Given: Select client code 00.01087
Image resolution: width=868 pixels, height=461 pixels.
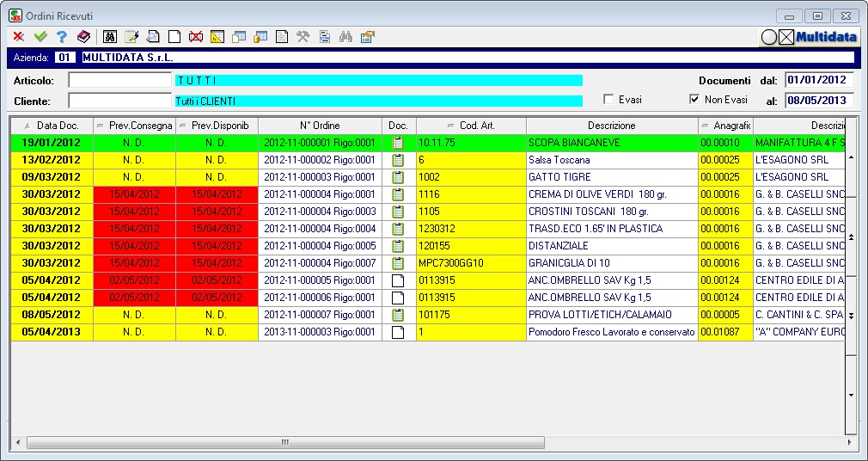Looking at the screenshot, I should [x=725, y=332].
